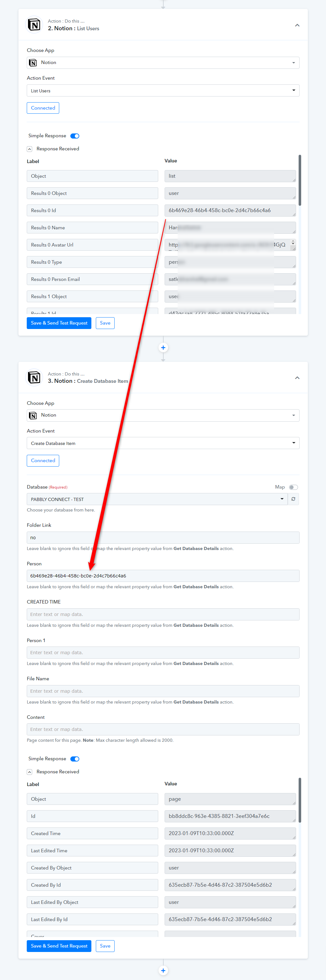326x980 pixels.
Task: Click the Connected button in step 2
Action: coord(43,108)
